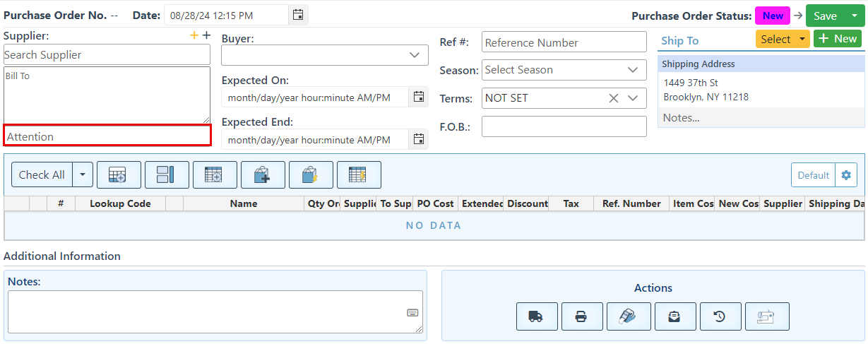Expand the Buyer dropdown
The image size is (868, 344).
click(x=414, y=55)
